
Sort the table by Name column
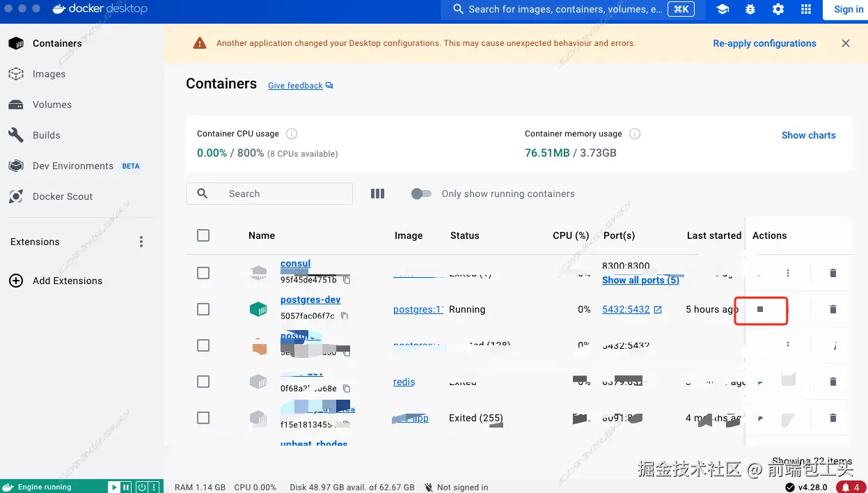(x=262, y=235)
